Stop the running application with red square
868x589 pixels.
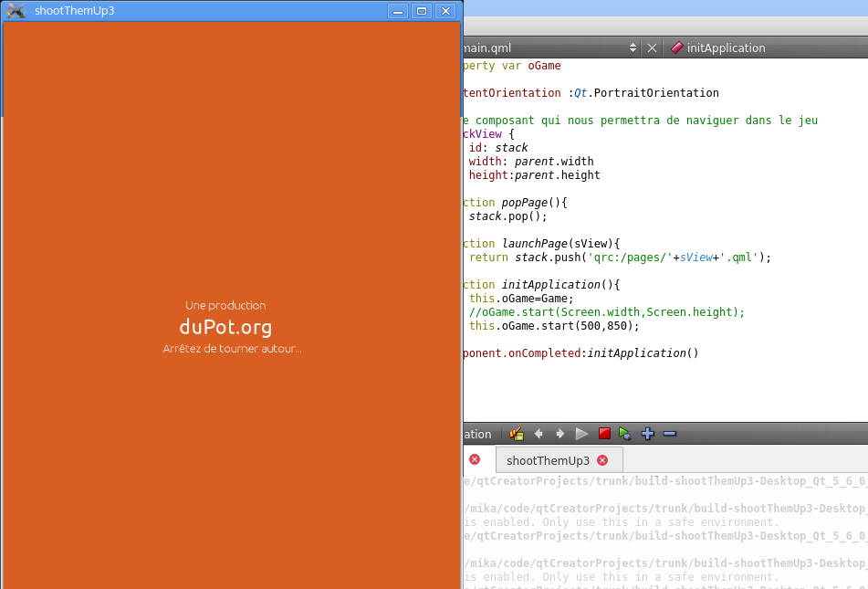click(x=603, y=434)
